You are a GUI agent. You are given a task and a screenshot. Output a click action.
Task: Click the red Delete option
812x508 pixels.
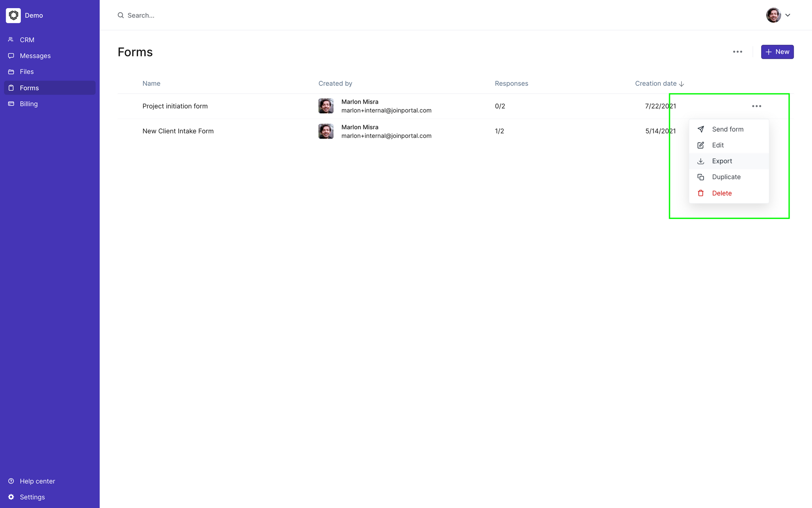[x=721, y=193]
